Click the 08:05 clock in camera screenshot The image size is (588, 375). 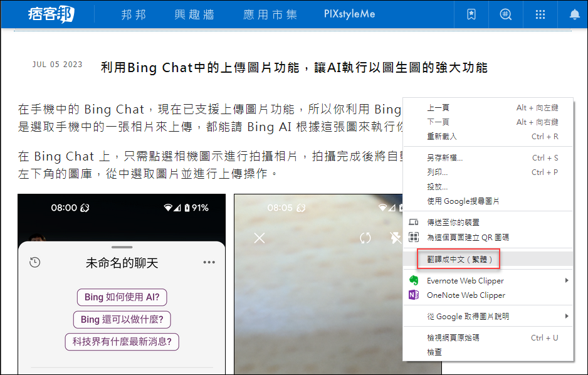(x=280, y=208)
